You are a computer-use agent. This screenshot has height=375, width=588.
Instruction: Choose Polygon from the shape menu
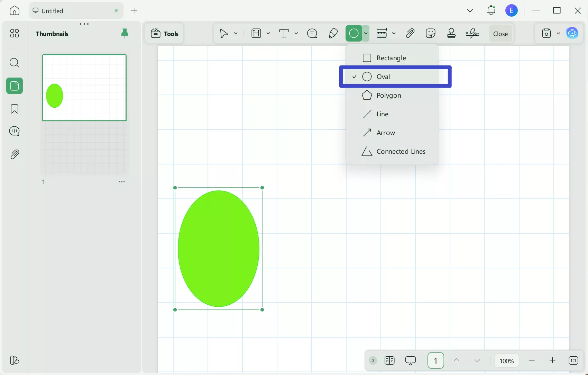click(389, 96)
